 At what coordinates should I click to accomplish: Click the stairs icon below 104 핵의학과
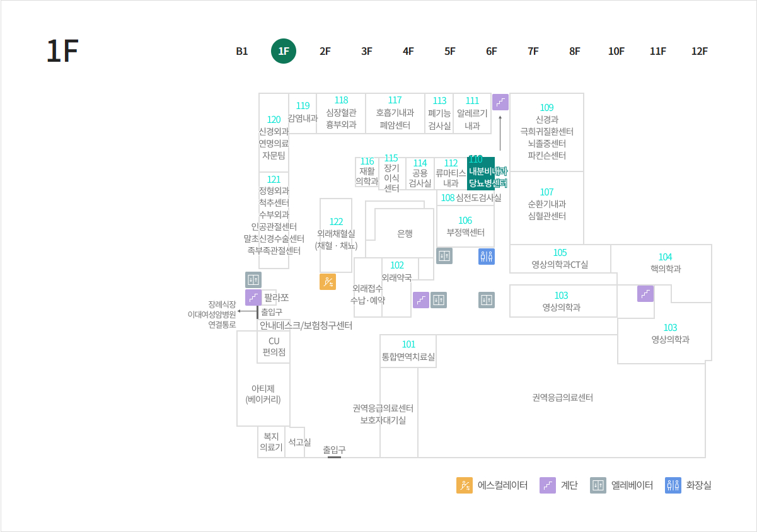tap(645, 294)
